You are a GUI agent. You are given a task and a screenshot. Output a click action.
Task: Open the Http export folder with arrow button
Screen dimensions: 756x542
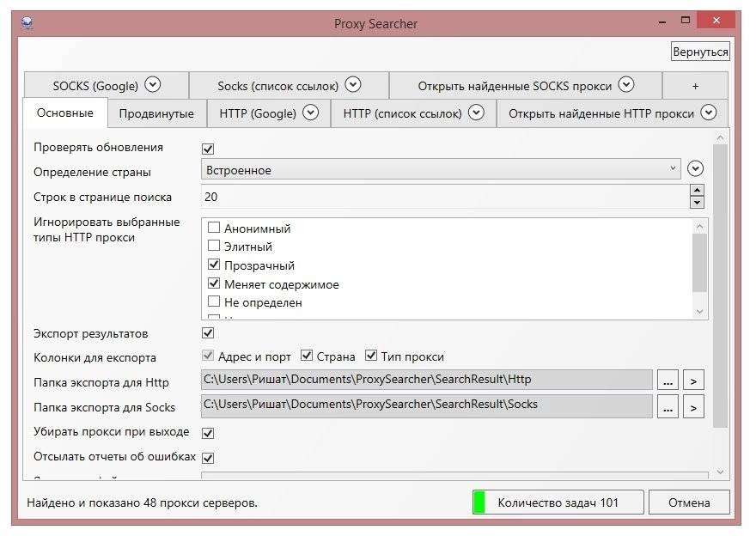693,380
